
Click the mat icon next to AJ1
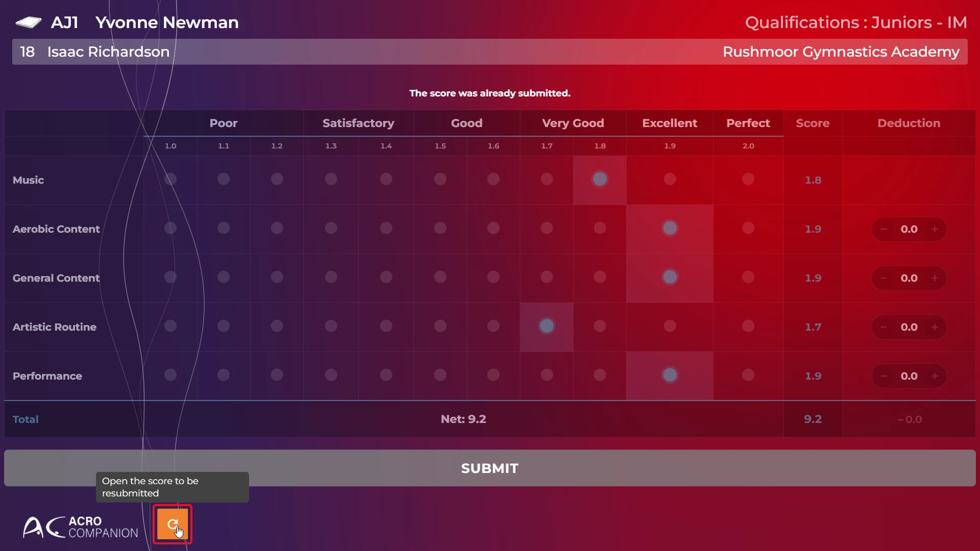(x=29, y=22)
